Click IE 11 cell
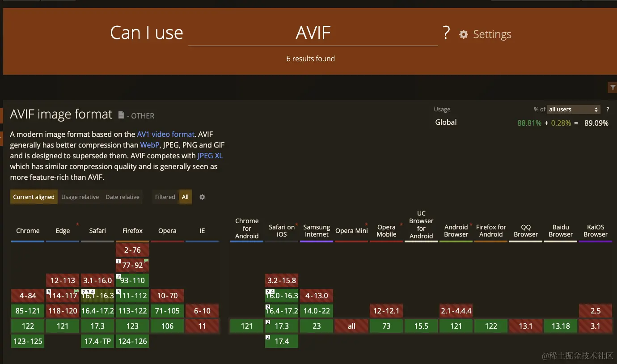Viewport: 617px width, 364px height. tap(202, 326)
